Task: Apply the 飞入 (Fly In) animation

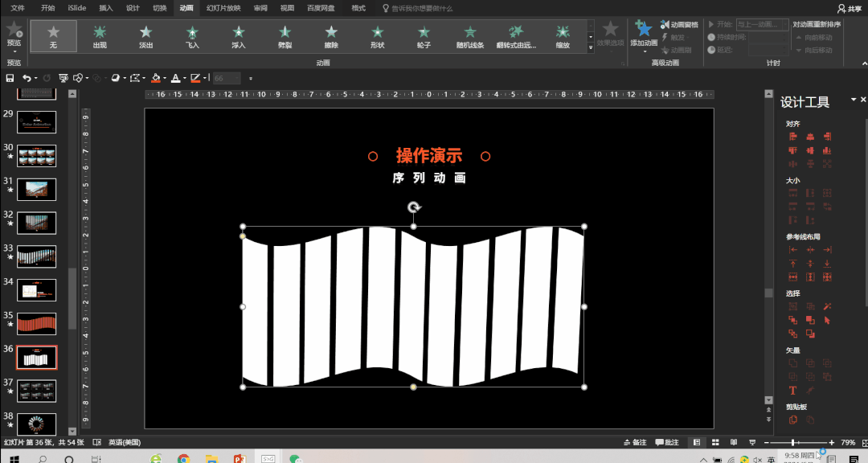Action: pos(192,36)
